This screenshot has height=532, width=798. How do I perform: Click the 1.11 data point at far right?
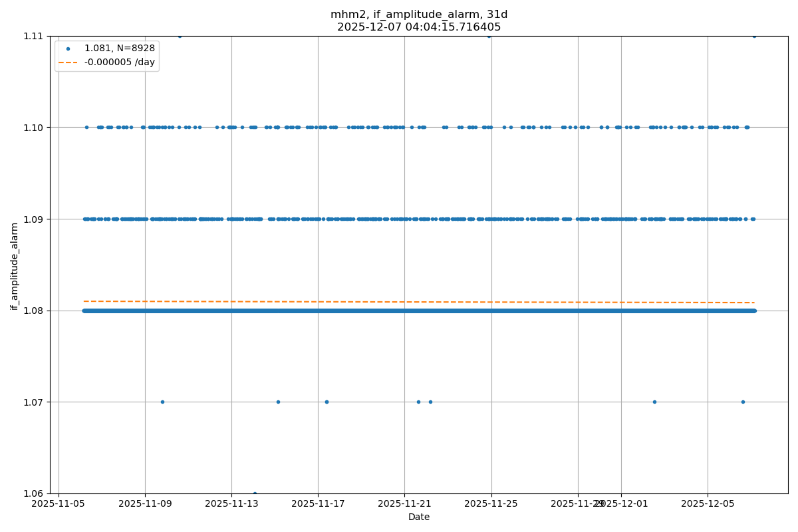pyautogui.click(x=754, y=36)
